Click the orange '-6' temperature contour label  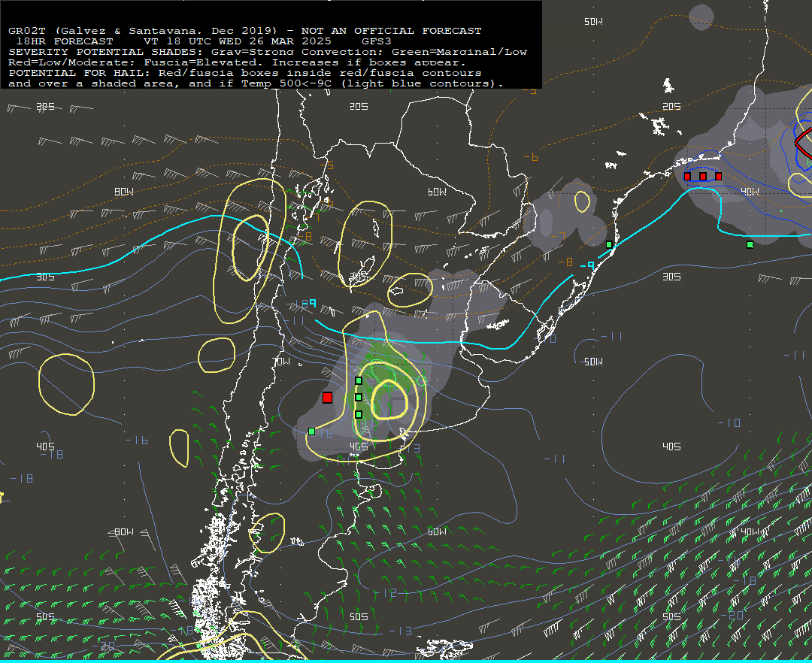click(530, 157)
